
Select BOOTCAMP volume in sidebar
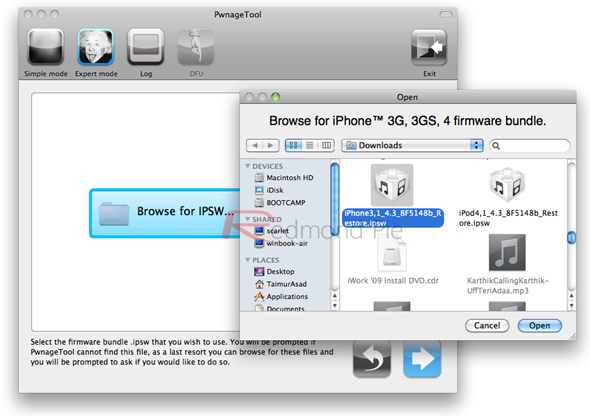(x=280, y=202)
